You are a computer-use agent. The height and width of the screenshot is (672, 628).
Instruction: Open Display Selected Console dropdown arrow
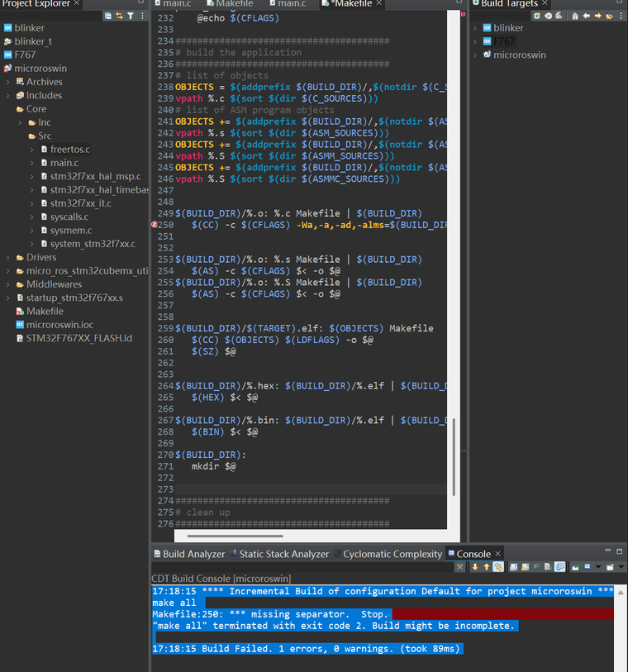click(598, 567)
